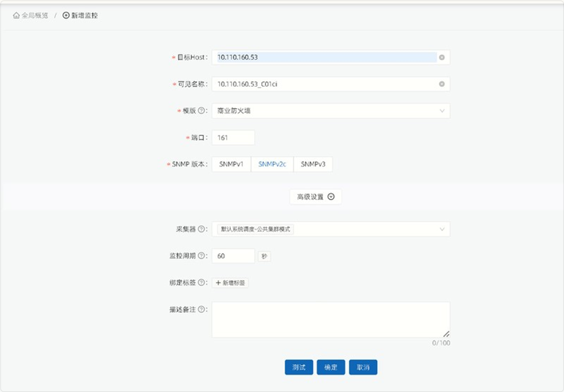This screenshot has width=564, height=392.
Task: Click the help icon beside 采集器
Action: [202, 229]
